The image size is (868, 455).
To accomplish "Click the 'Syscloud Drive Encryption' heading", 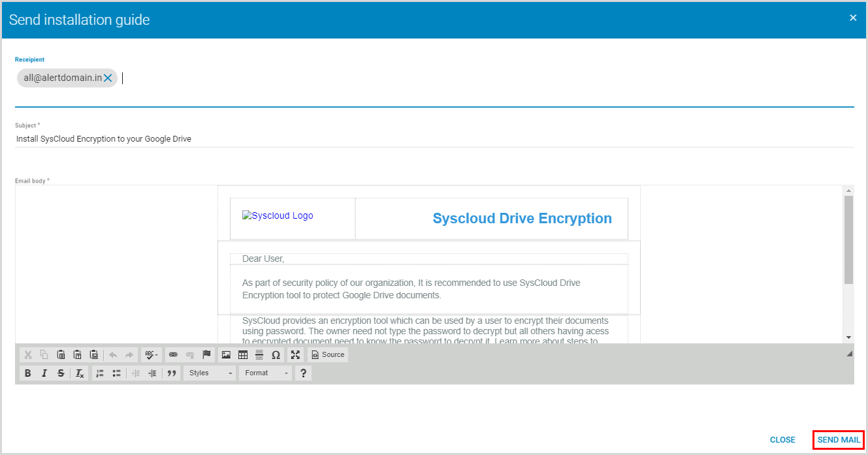I will pyautogui.click(x=522, y=219).
